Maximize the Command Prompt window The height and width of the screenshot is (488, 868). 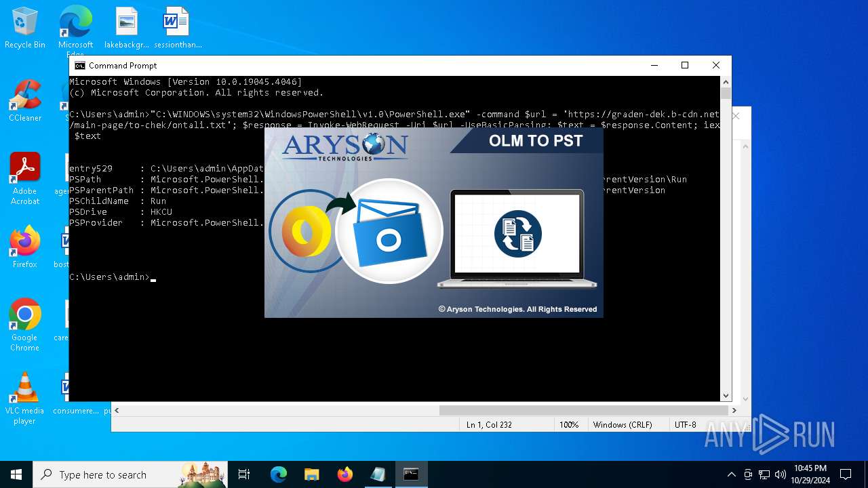685,66
